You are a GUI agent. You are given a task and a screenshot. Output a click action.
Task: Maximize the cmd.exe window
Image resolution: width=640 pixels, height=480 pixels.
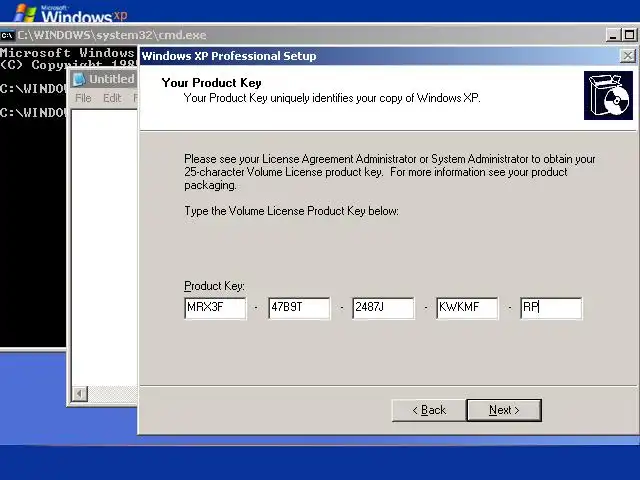630,35
